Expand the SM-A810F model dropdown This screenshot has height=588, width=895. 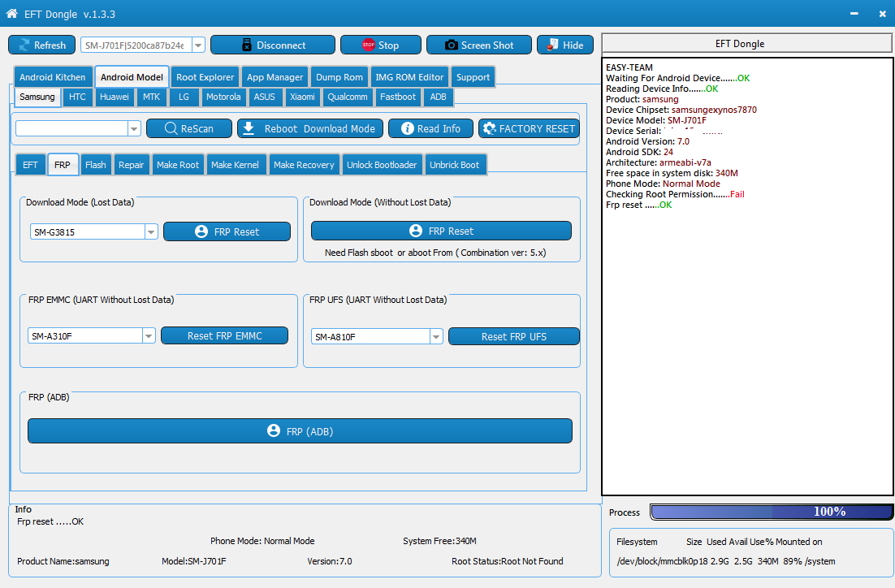436,337
